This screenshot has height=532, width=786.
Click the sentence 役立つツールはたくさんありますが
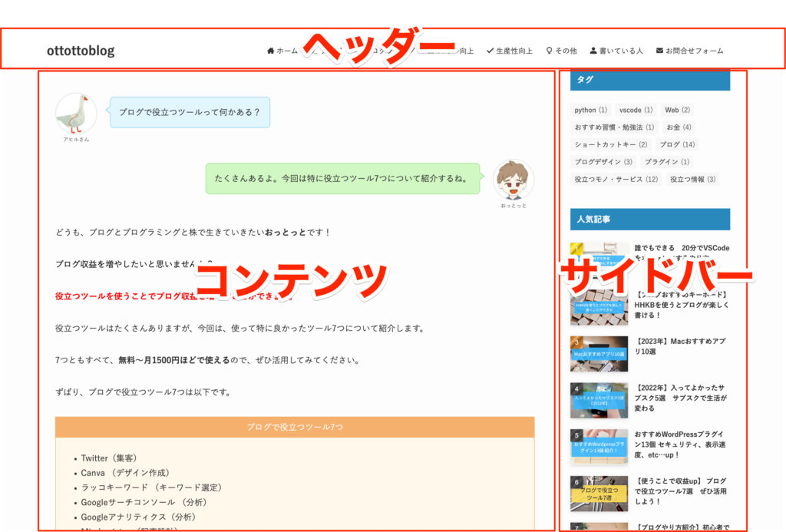pyautogui.click(x=240, y=329)
